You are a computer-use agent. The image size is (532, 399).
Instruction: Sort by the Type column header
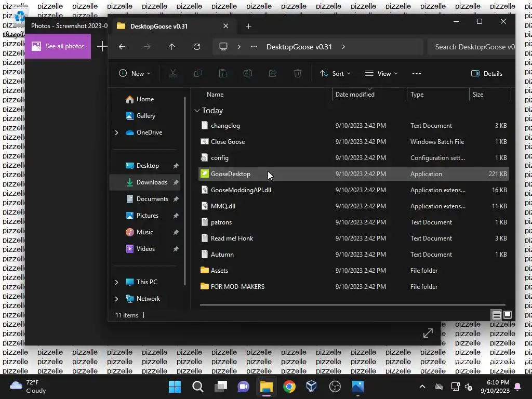pyautogui.click(x=417, y=95)
